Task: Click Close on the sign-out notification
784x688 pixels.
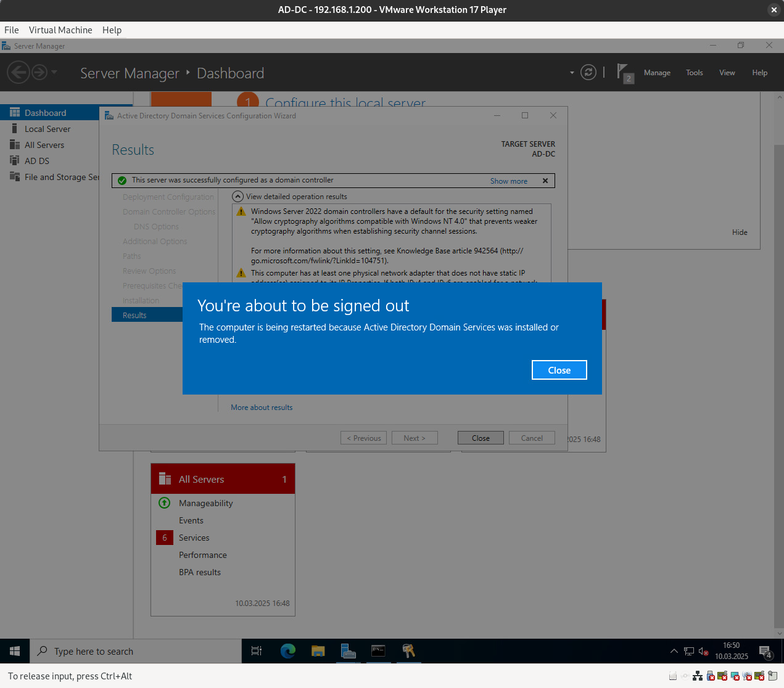Action: pyautogui.click(x=559, y=370)
